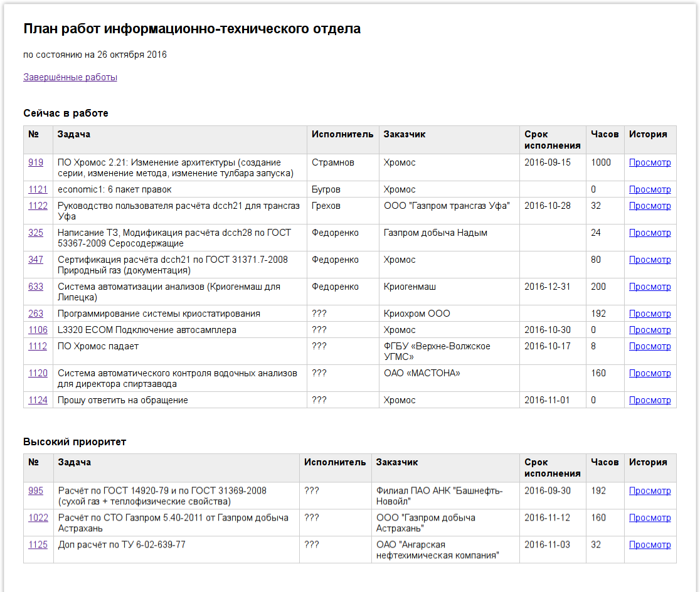
Task: Open task number 1112
Action: (38, 346)
